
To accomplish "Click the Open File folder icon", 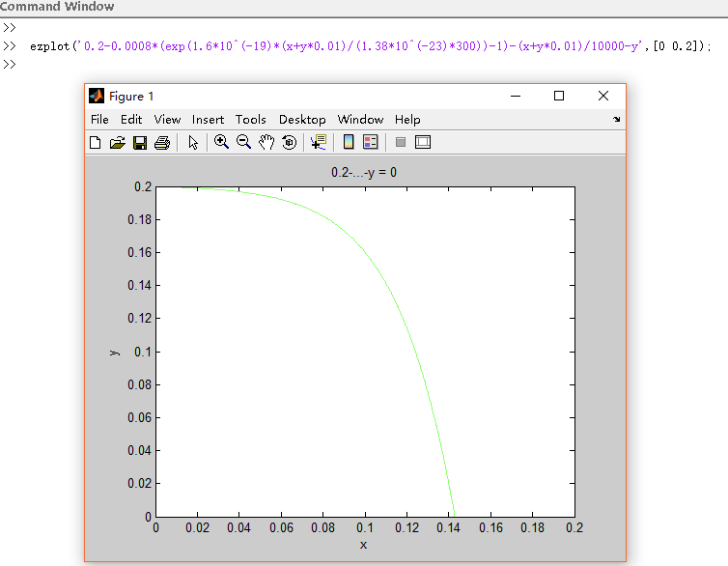I will (118, 143).
